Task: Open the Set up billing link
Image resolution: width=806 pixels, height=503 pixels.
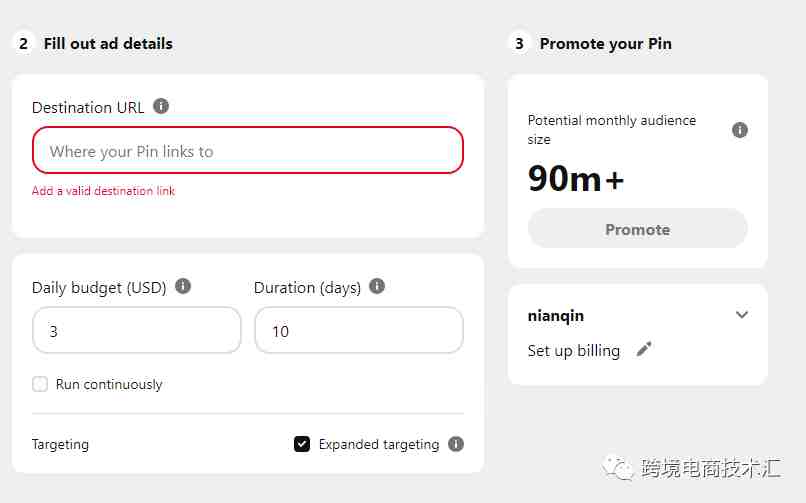Action: pyautogui.click(x=574, y=350)
